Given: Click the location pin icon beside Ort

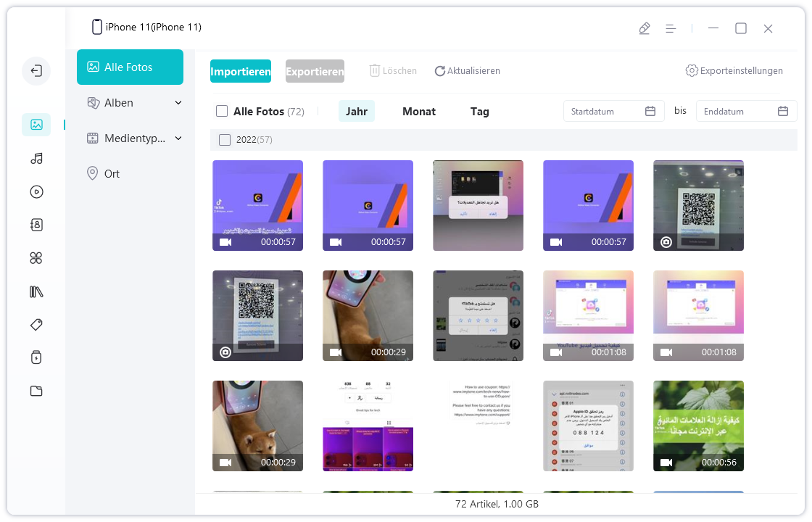Looking at the screenshot, I should pos(92,173).
